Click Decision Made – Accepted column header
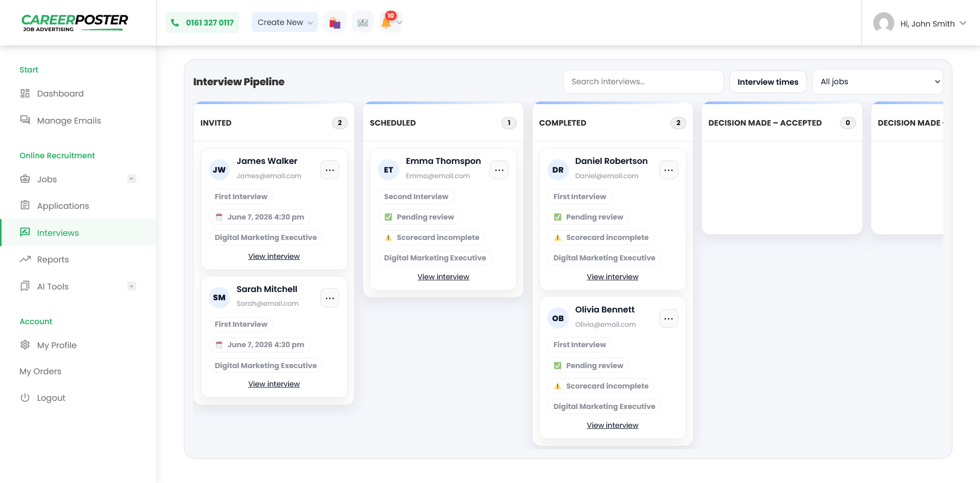Viewport: 980px width, 483px height. click(764, 123)
